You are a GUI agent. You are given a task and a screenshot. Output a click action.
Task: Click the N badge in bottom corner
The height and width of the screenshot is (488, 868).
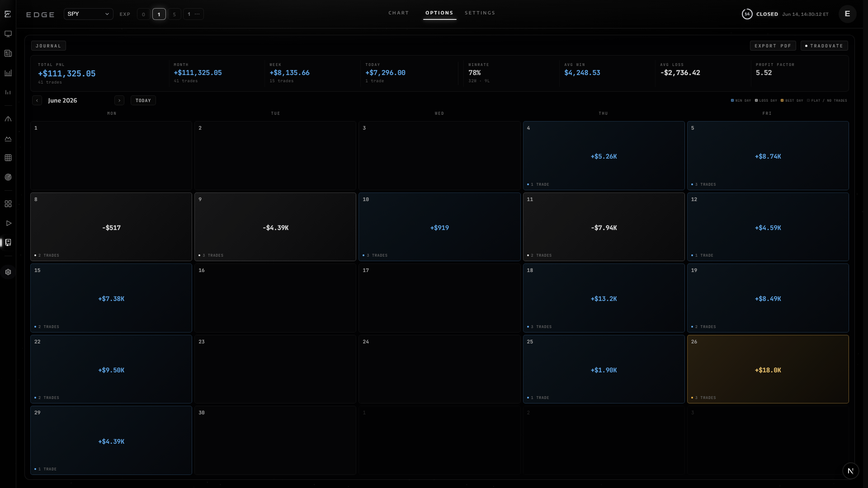[x=850, y=471]
